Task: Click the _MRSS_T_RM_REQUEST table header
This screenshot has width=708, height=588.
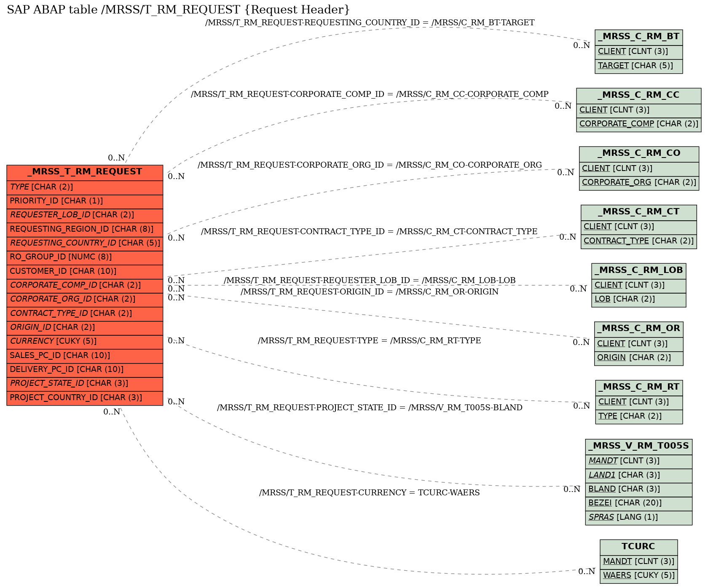Action: [85, 172]
